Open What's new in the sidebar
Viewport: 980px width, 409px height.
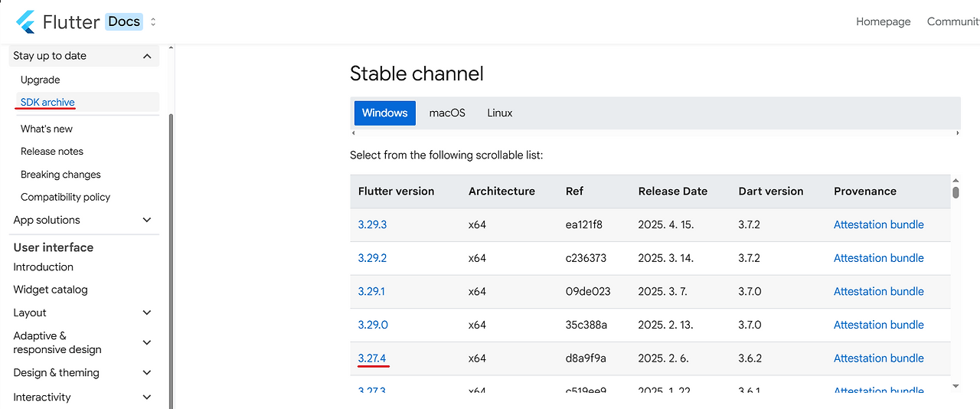pos(47,129)
